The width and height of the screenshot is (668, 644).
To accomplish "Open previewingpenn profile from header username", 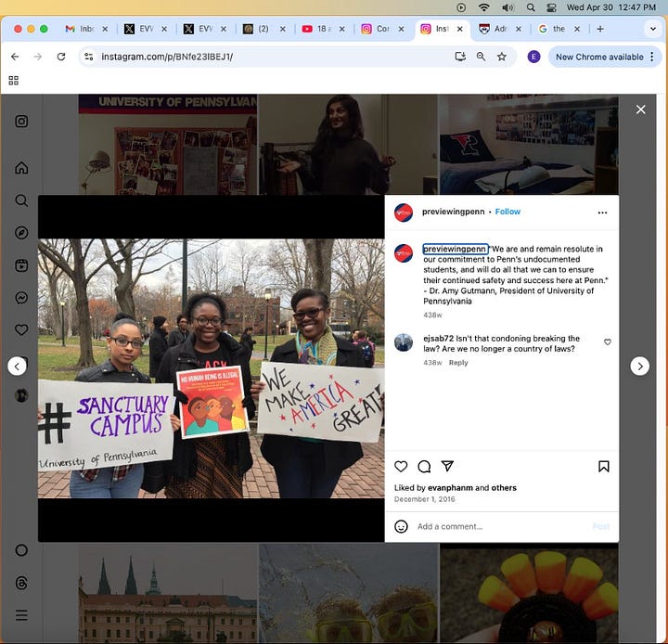I will (x=453, y=212).
